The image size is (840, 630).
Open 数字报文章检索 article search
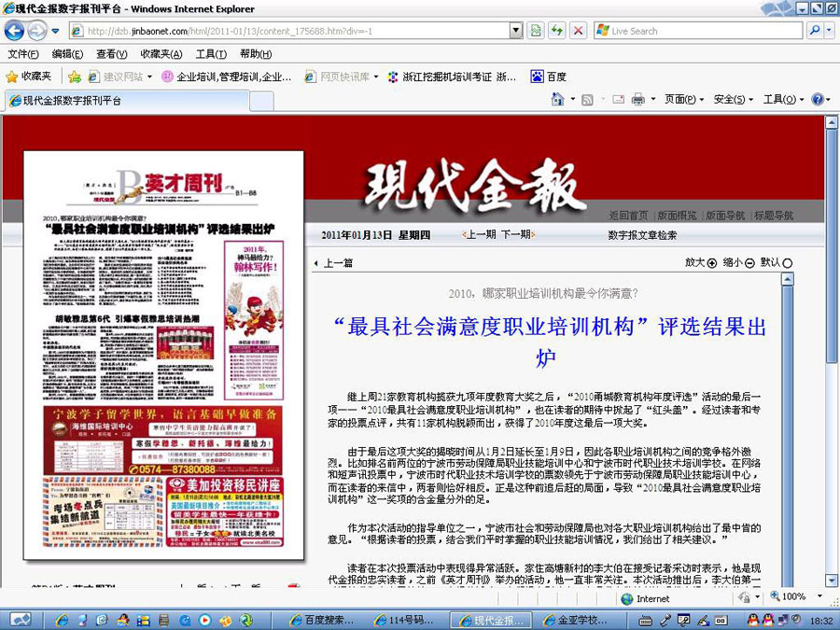642,235
